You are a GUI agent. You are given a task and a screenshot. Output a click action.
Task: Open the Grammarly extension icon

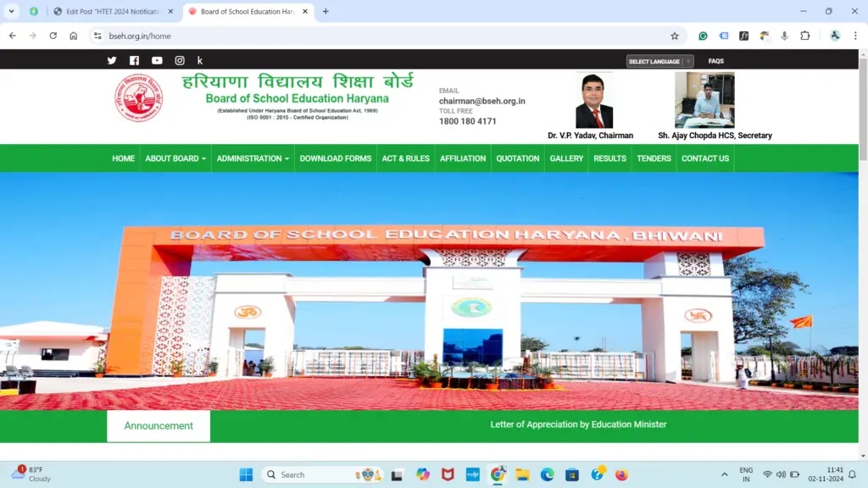(x=703, y=36)
